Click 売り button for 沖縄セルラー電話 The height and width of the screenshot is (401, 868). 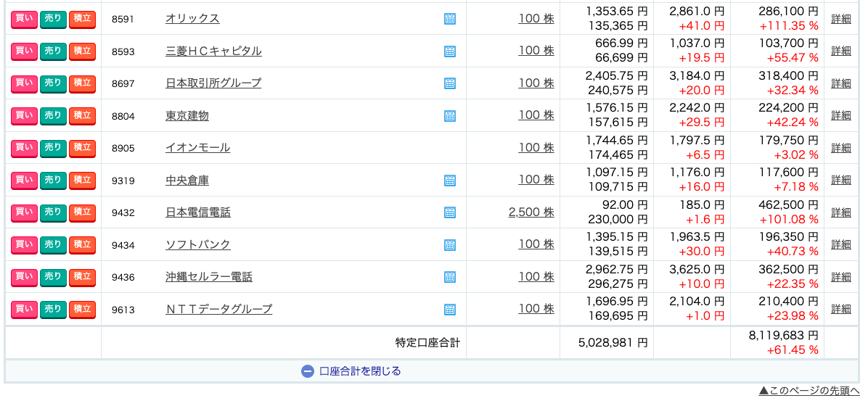tap(53, 277)
